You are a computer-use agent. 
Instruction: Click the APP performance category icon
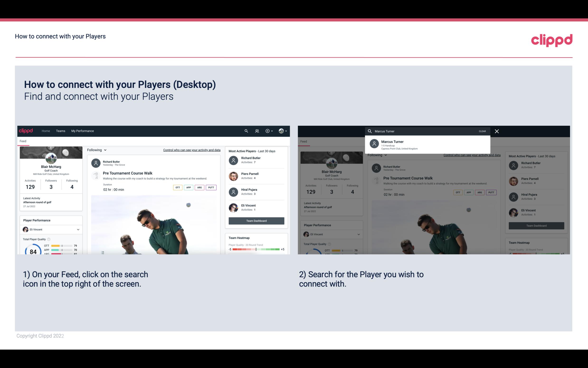coord(188,187)
